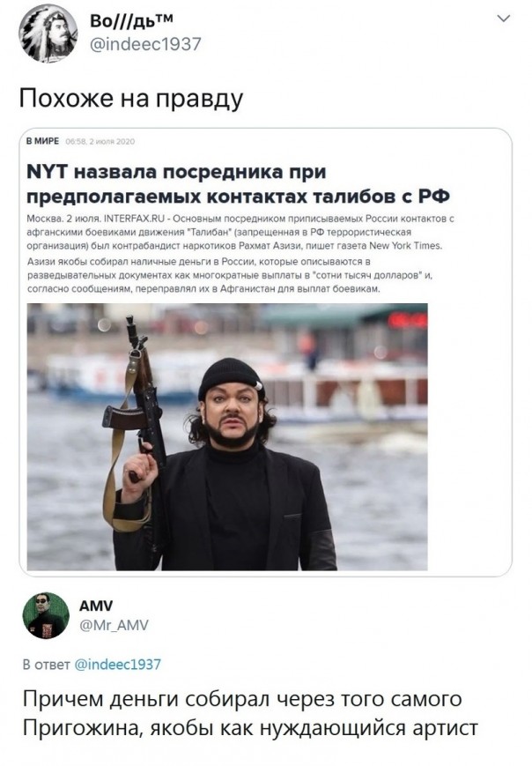Follow the @indeec1937 mention after "В ответ"
The image size is (532, 766).
tap(117, 665)
